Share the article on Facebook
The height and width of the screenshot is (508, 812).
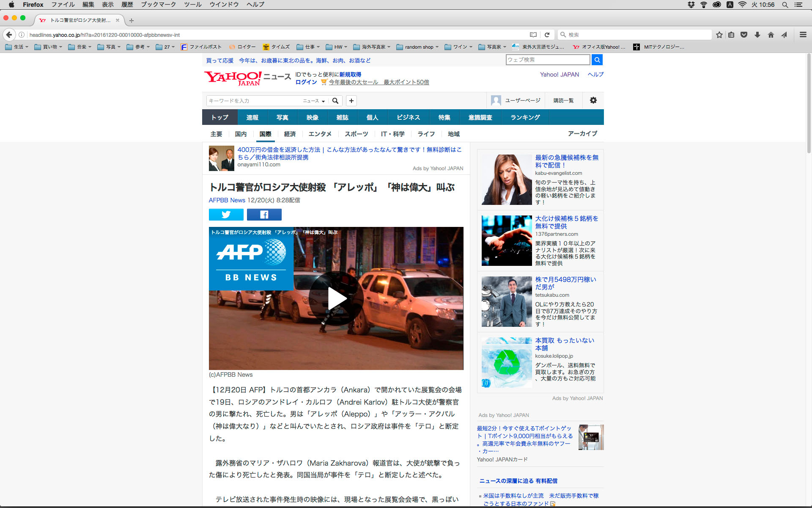264,215
